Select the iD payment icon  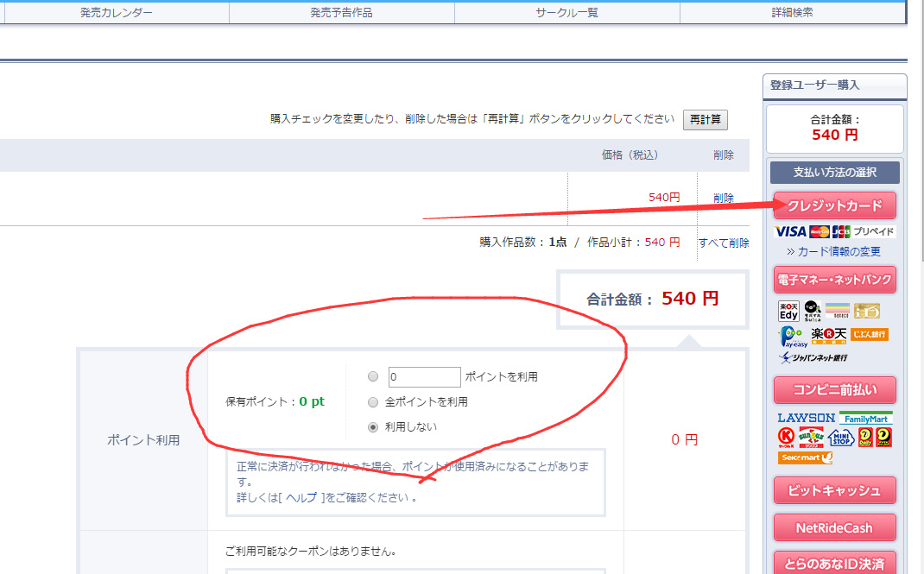coord(867,311)
